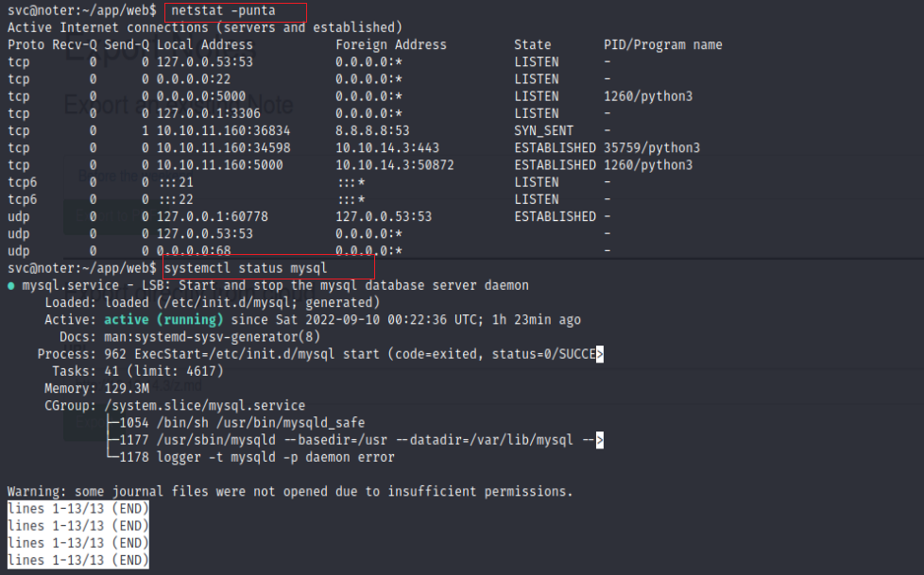Click the truncation arrow on the Process line
The image size is (924, 575).
click(x=600, y=354)
